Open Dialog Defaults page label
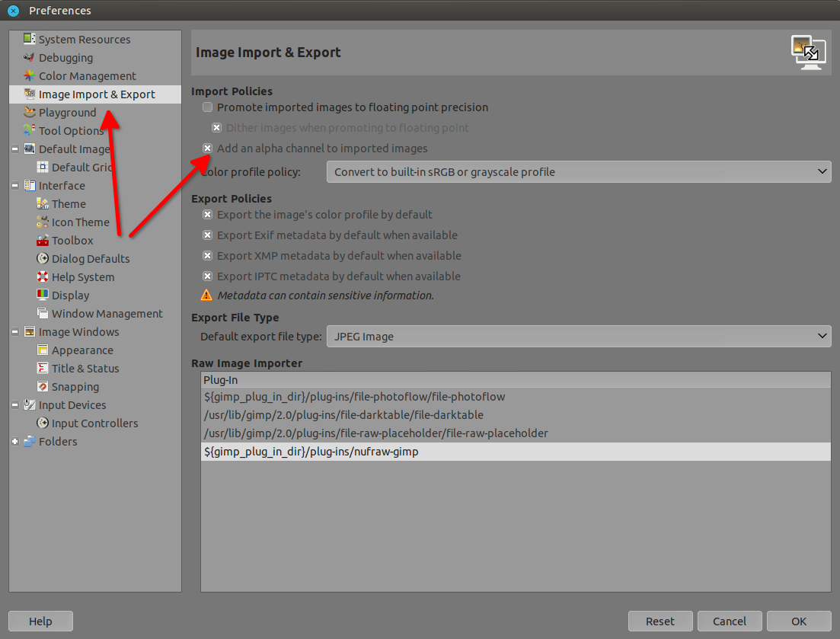 click(x=91, y=259)
